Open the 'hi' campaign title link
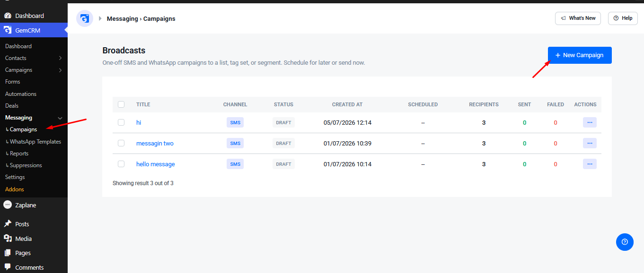This screenshot has width=644, height=273. 139,122
